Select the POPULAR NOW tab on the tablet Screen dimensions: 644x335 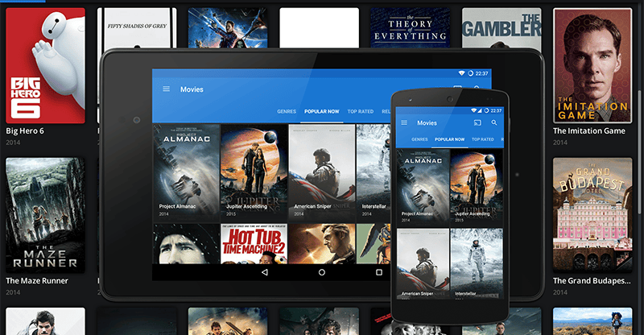(321, 111)
